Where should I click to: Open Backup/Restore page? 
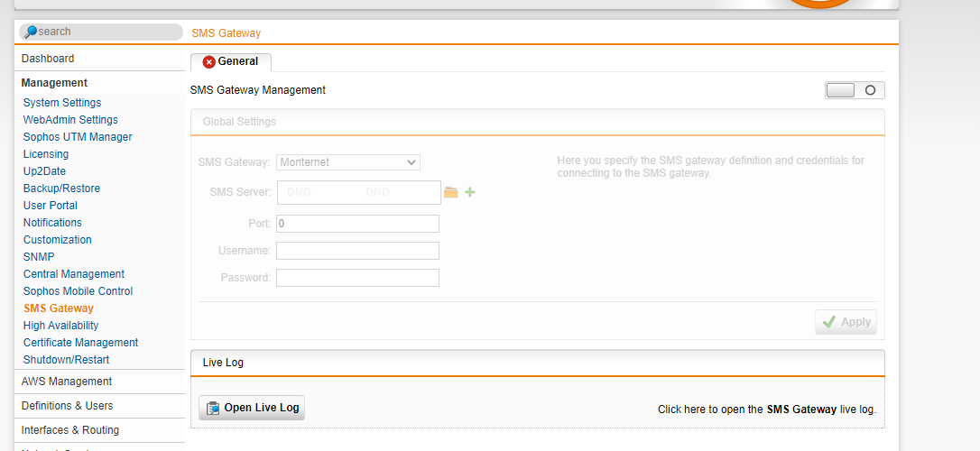[61, 189]
